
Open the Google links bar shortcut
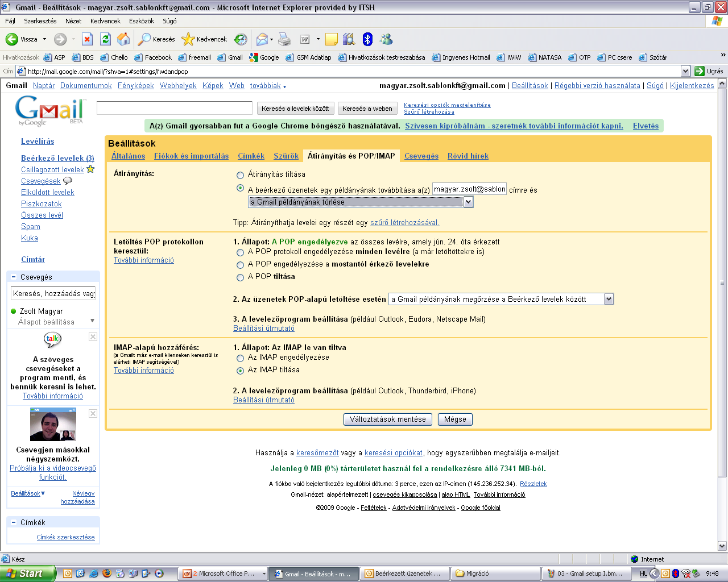click(x=264, y=57)
